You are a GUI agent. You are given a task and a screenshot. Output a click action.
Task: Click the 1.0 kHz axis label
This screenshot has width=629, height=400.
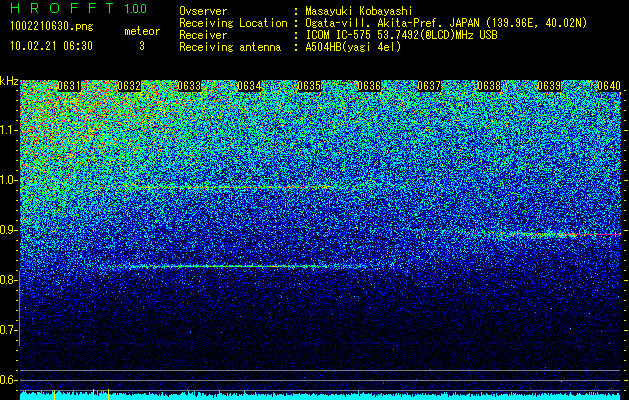pos(8,180)
